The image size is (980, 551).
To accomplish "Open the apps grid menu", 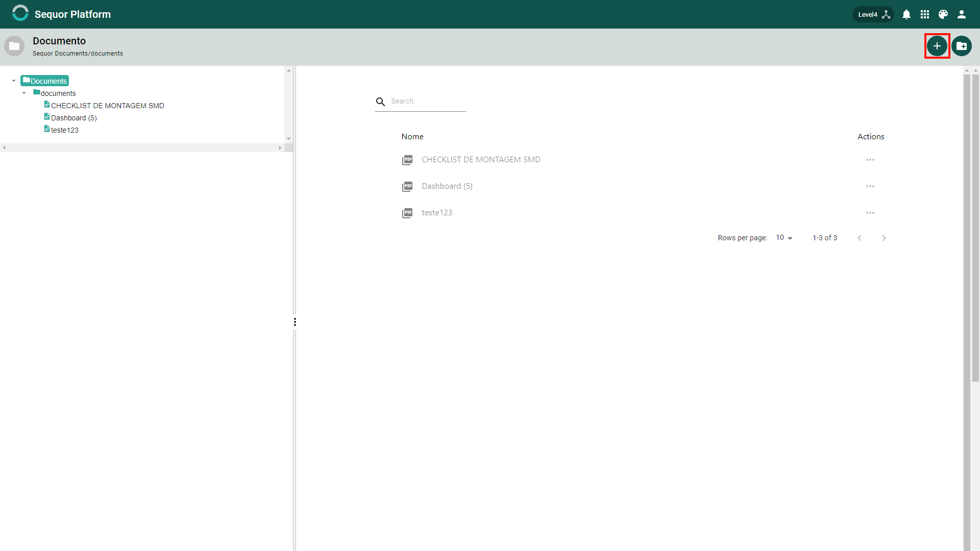I will (925, 14).
